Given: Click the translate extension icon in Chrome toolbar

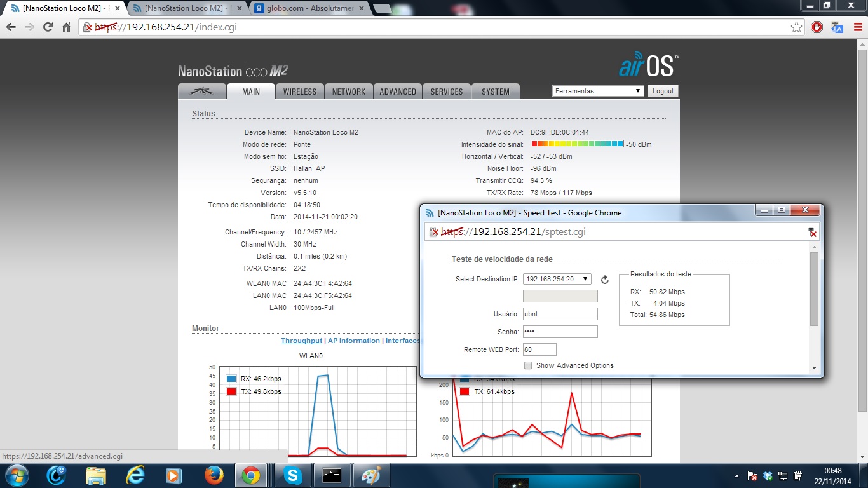Looking at the screenshot, I should [837, 27].
